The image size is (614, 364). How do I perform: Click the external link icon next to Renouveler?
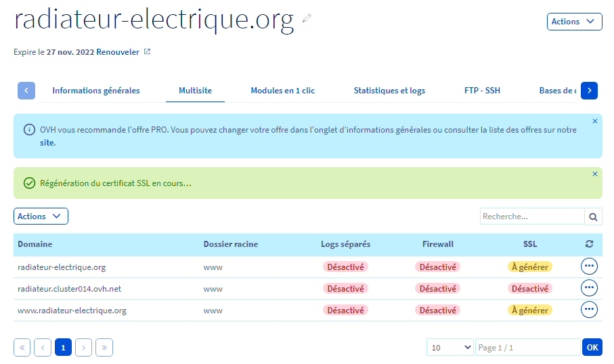point(147,51)
